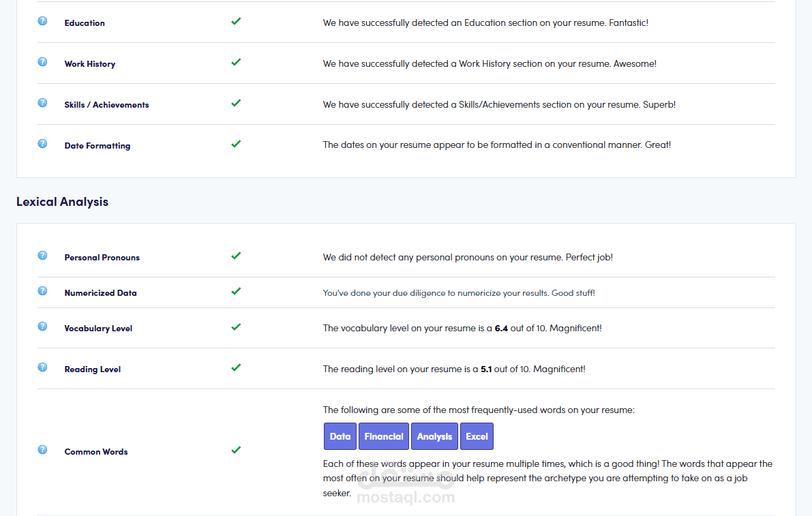Screen dimensions: 812x516
Task: Click the Reading Level question mark icon
Action: [42, 367]
